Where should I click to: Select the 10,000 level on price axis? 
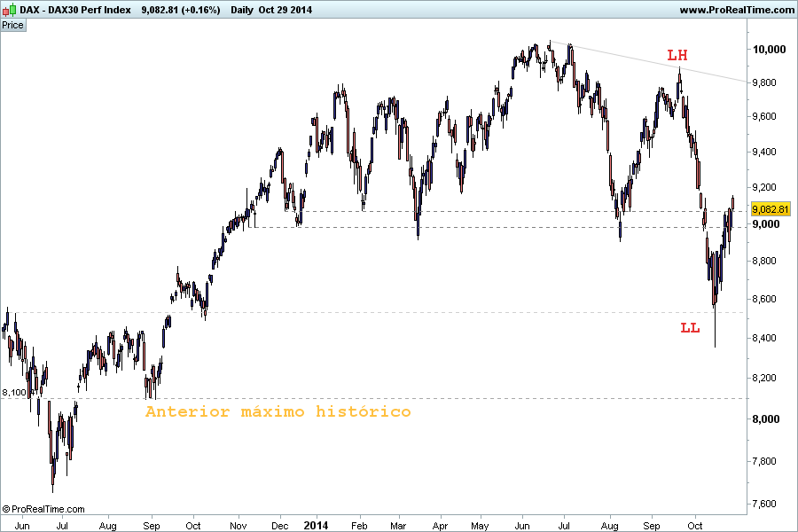(x=769, y=50)
